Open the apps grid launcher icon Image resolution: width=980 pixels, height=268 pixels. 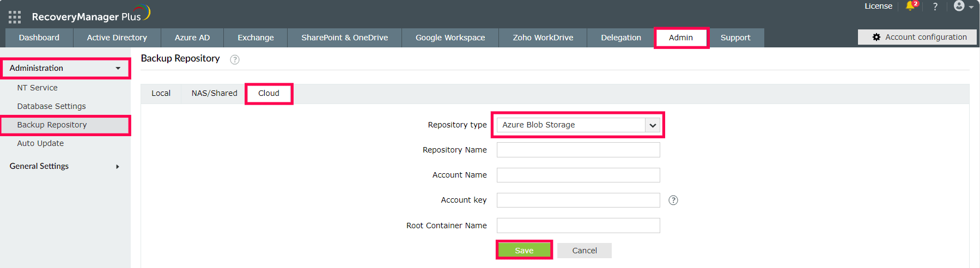click(x=15, y=17)
